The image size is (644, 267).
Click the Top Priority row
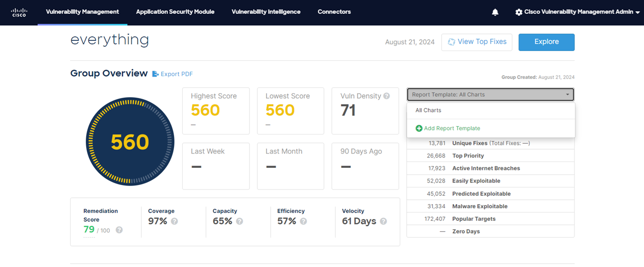[x=491, y=156]
